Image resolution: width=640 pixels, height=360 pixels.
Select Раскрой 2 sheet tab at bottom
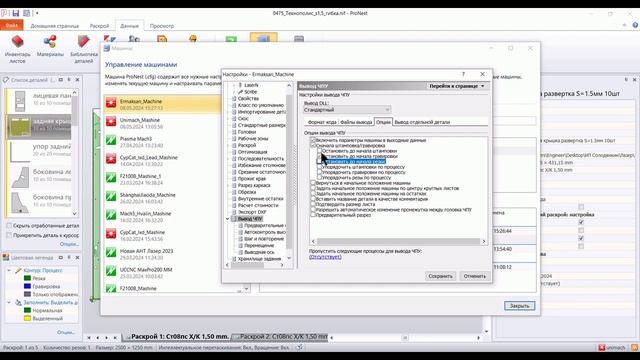[280, 337]
